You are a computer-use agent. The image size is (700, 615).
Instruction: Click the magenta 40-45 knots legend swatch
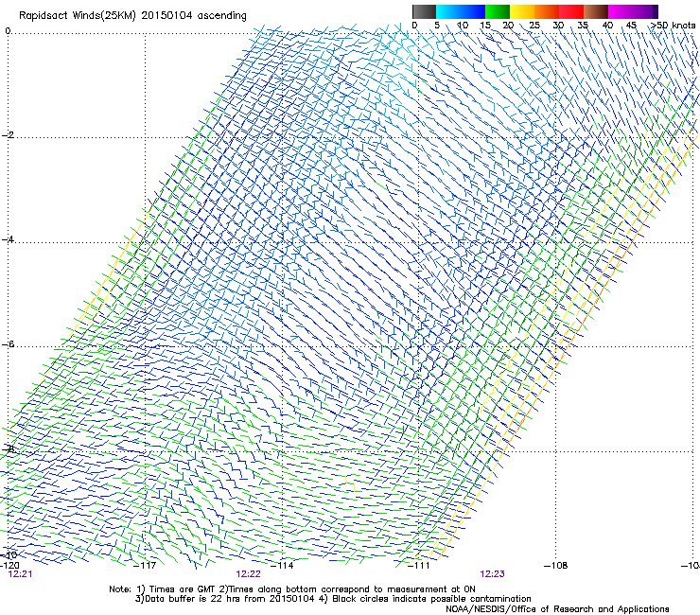621,11
